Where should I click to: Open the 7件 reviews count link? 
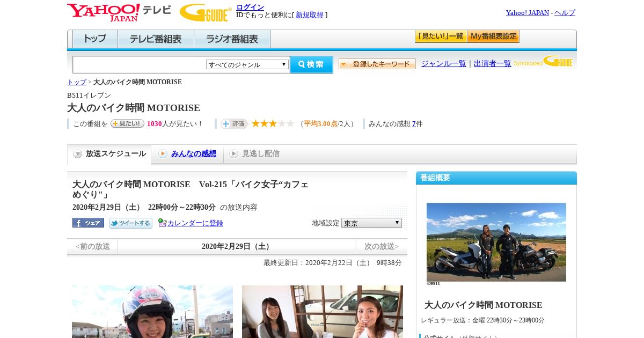tap(414, 124)
